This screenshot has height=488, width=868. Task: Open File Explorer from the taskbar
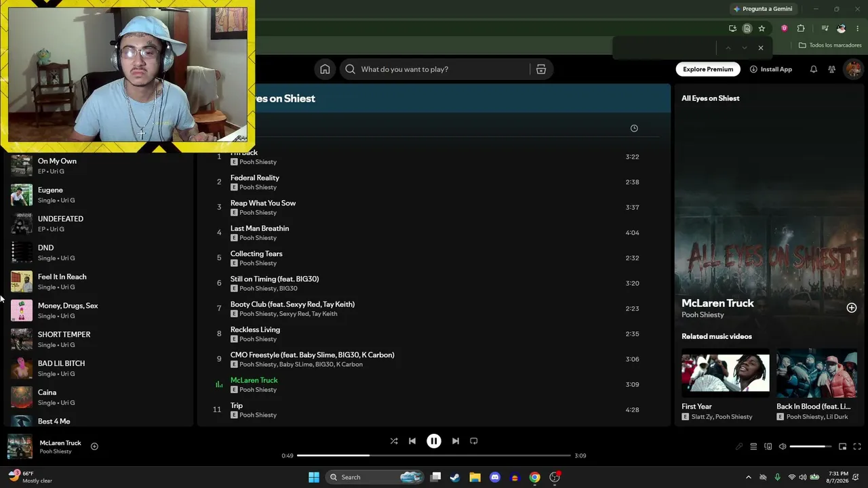click(x=475, y=477)
